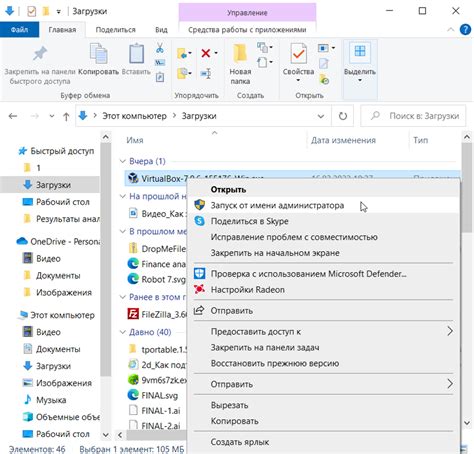Create a new folder with the Новая папка icon
The height and width of the screenshot is (454, 474).
(x=239, y=53)
